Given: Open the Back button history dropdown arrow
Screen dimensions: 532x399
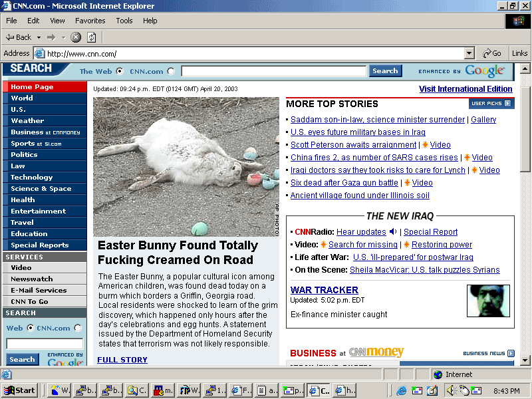Looking at the screenshot, I should tap(39, 37).
